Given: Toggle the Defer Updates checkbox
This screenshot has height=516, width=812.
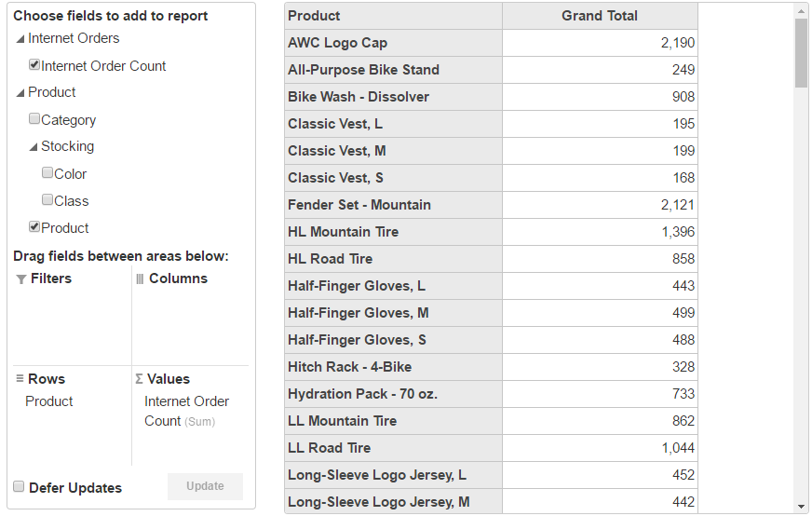Looking at the screenshot, I should point(19,487).
